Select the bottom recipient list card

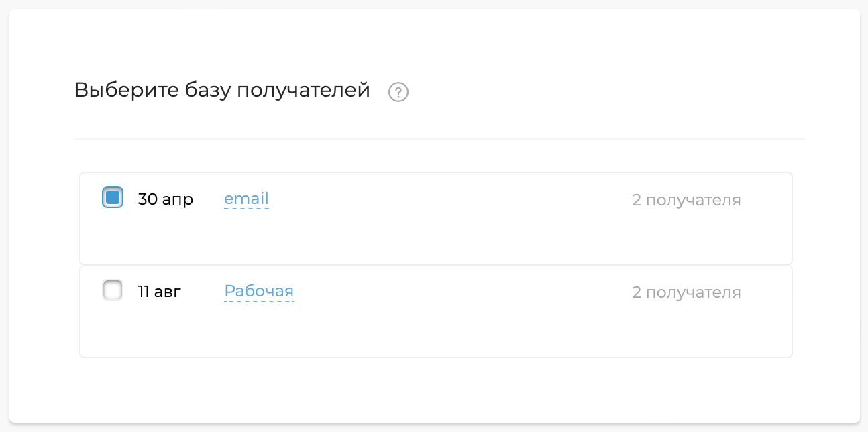436,311
